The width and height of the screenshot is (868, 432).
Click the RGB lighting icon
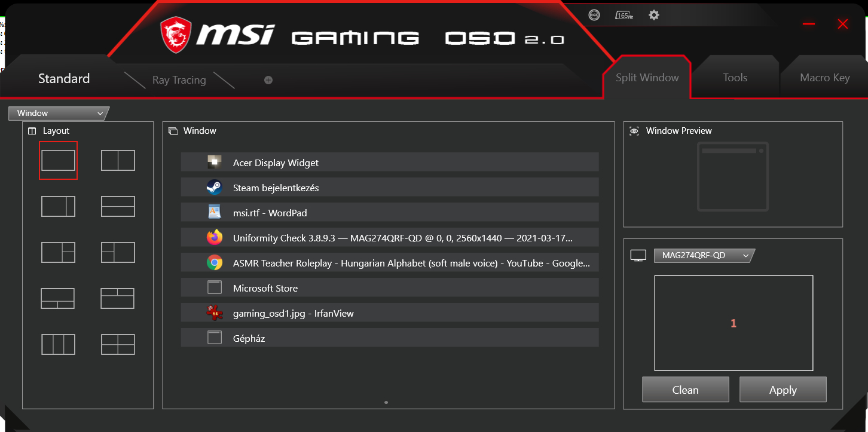coord(594,16)
